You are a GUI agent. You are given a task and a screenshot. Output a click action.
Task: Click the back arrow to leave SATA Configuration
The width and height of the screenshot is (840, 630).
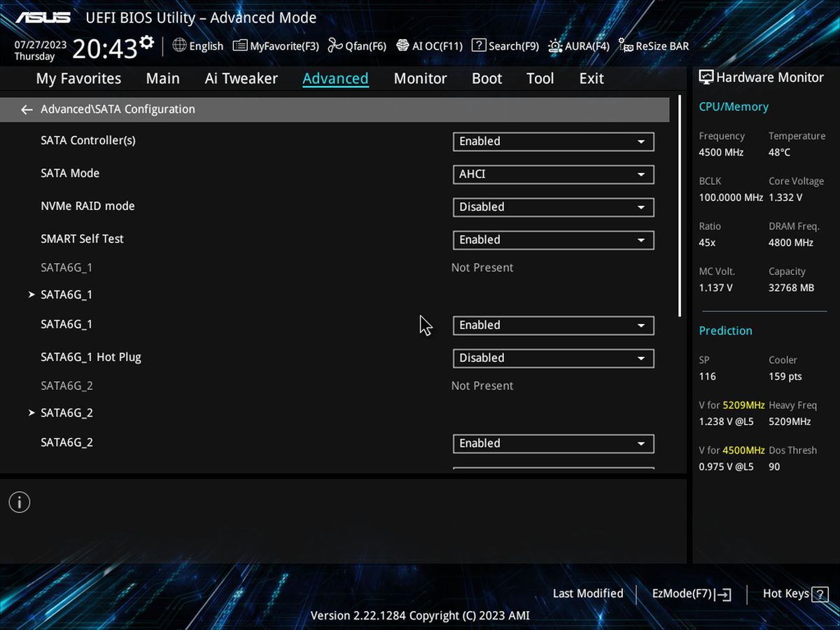click(27, 109)
